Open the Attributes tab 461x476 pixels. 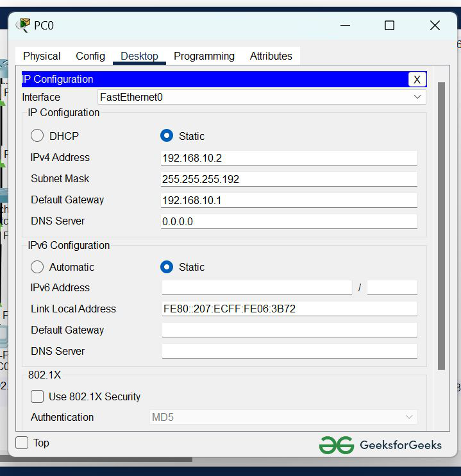pos(271,56)
